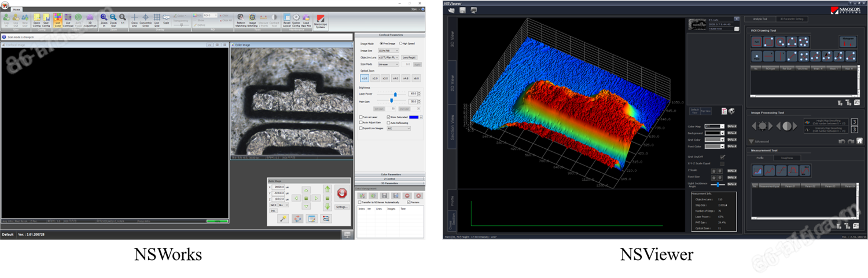
Task: Start 3D Acquisition in NSWorks ribbon
Action: pyautogui.click(x=90, y=20)
